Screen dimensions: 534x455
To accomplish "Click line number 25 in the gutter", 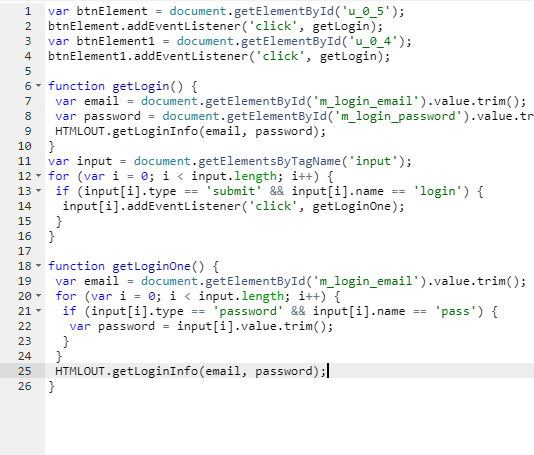I will (25, 371).
